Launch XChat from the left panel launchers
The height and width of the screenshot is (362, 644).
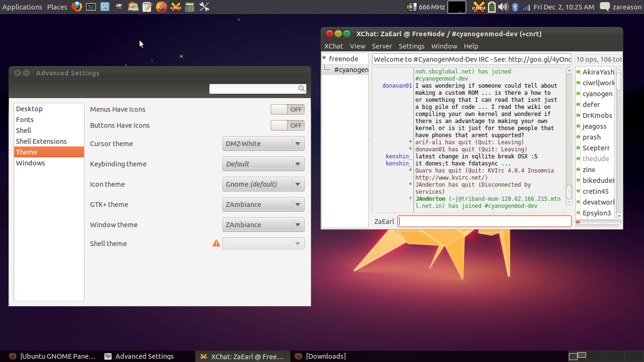click(176, 7)
